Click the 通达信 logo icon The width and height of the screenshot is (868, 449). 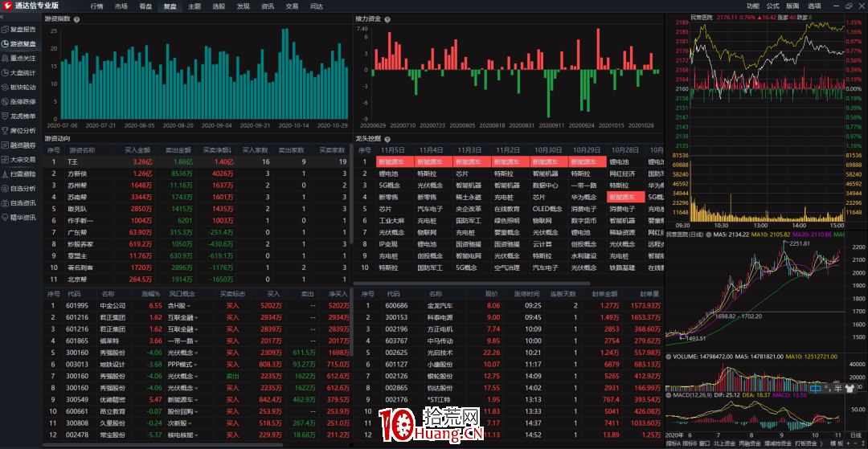[x=7, y=6]
